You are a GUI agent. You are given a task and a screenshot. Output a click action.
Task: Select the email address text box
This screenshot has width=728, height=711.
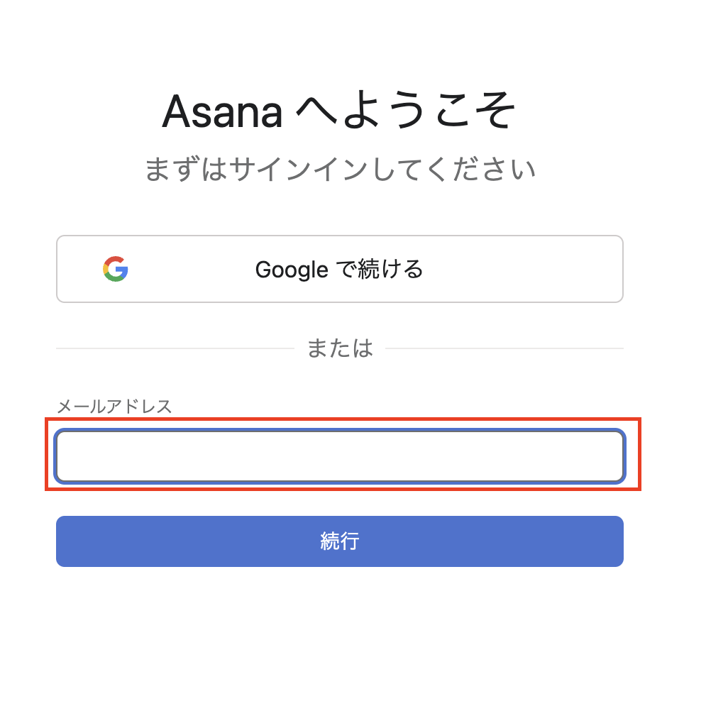(340, 456)
